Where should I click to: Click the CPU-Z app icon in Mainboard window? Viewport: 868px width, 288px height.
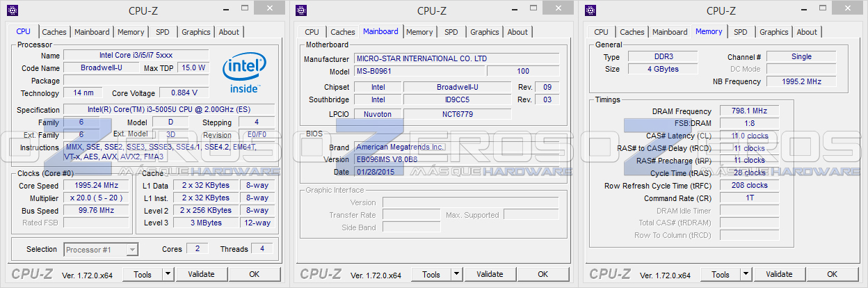pyautogui.click(x=301, y=10)
